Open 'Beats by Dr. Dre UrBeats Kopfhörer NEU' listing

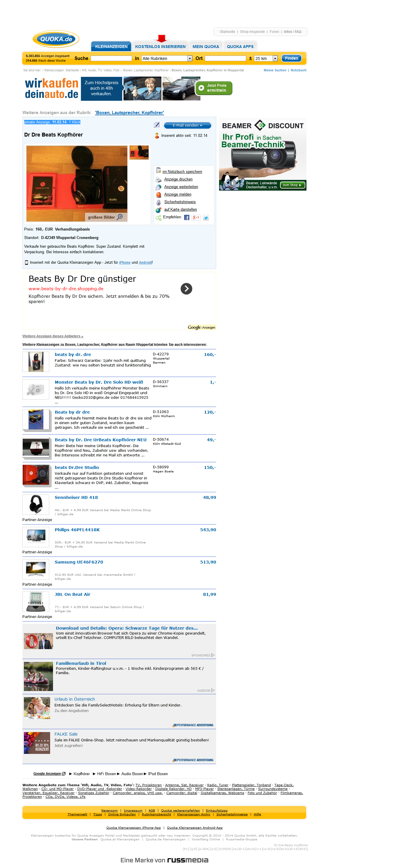pyautogui.click(x=101, y=440)
